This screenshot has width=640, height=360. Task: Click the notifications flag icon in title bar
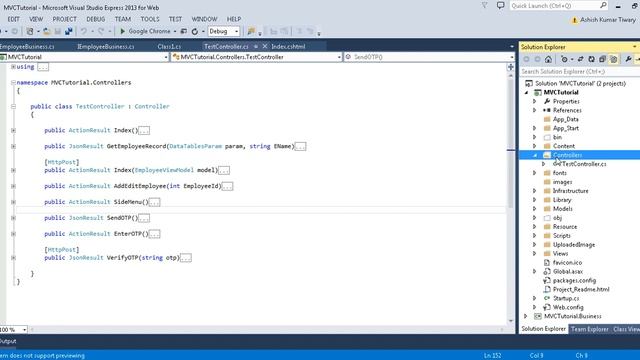tap(484, 5)
